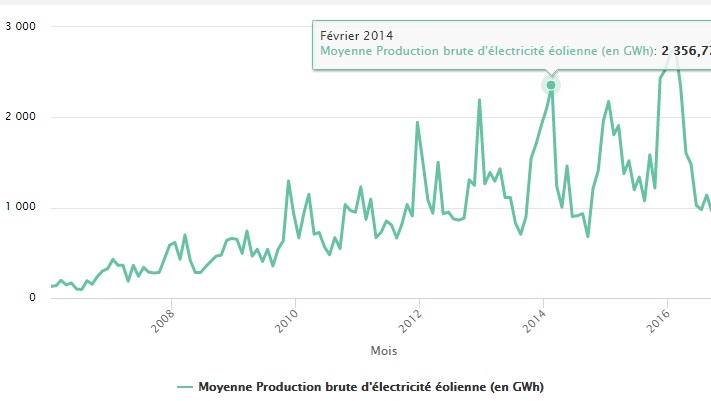The height and width of the screenshot is (401, 711).
Task: Click the highlighted Février 2014 data point
Action: click(x=550, y=85)
